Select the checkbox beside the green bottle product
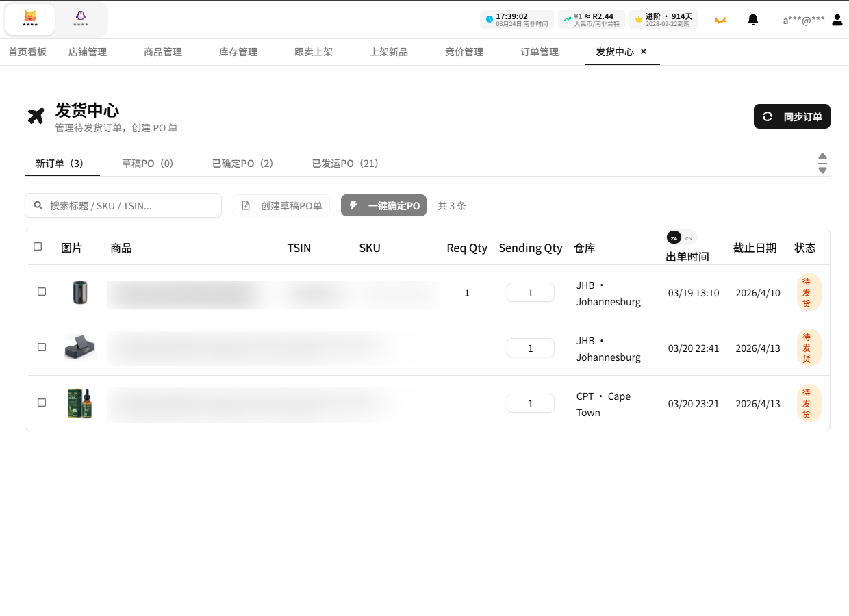The width and height of the screenshot is (849, 616). tap(41, 402)
